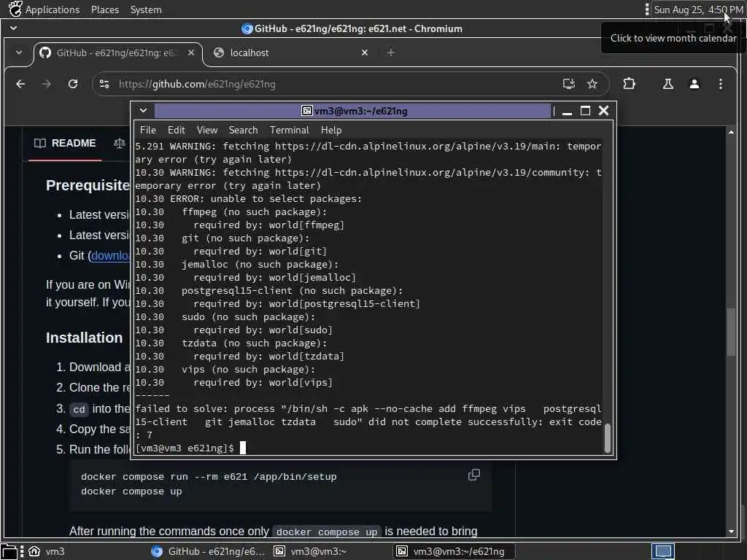This screenshot has width=747, height=560.
Task: Open terminal window menu chevron
Action: (143, 111)
